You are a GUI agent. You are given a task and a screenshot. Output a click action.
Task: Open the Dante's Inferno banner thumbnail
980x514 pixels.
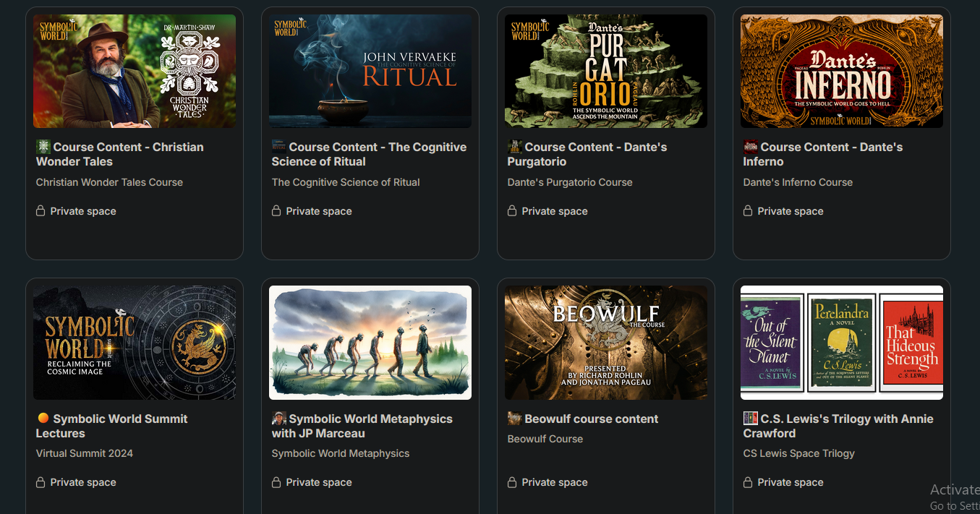click(x=842, y=71)
